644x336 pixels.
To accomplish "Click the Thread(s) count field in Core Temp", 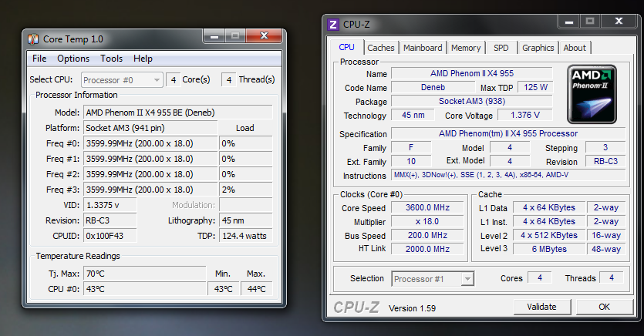I will 229,79.
